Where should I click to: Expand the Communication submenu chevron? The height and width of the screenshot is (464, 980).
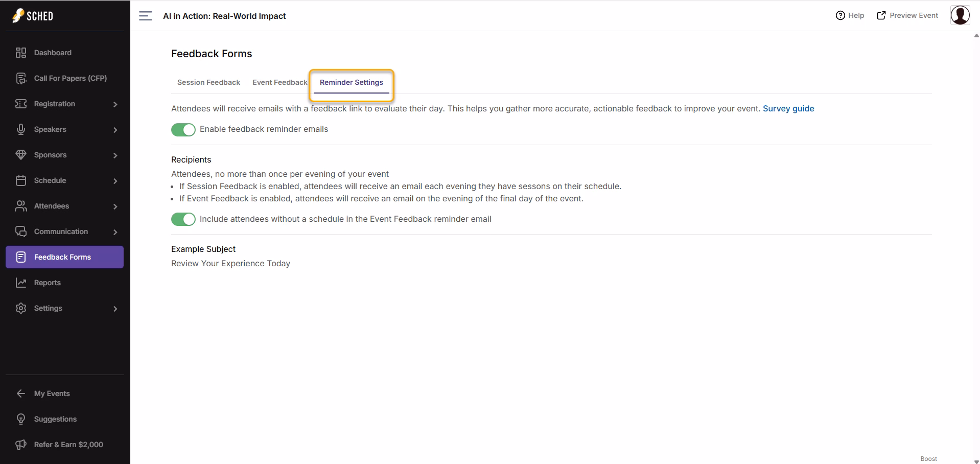pyautogui.click(x=115, y=232)
